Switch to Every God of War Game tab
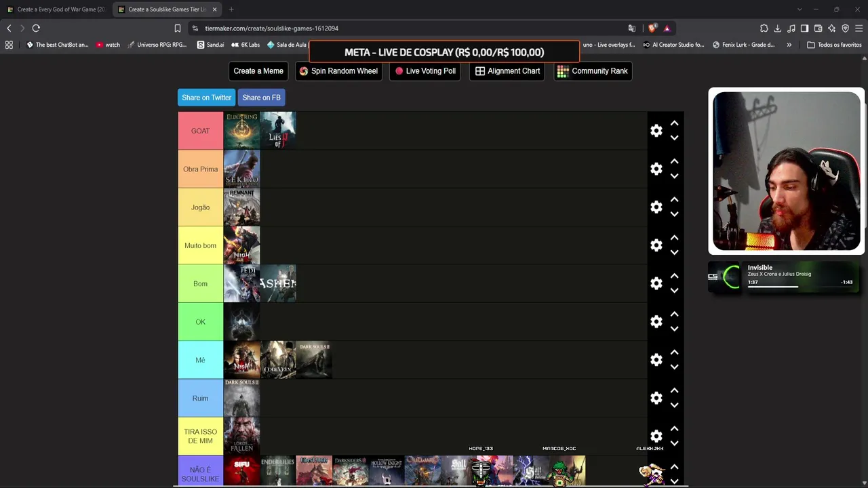868x488 pixels. coord(56,9)
